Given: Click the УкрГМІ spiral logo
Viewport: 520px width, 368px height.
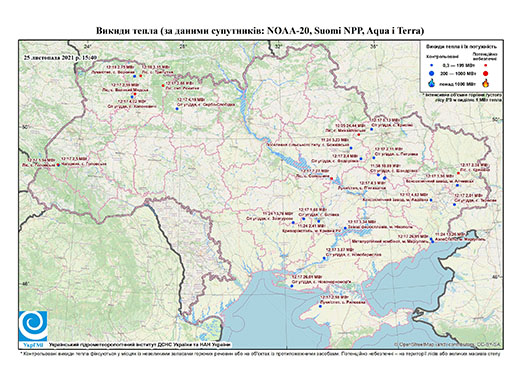Looking at the screenshot, I should tap(33, 326).
